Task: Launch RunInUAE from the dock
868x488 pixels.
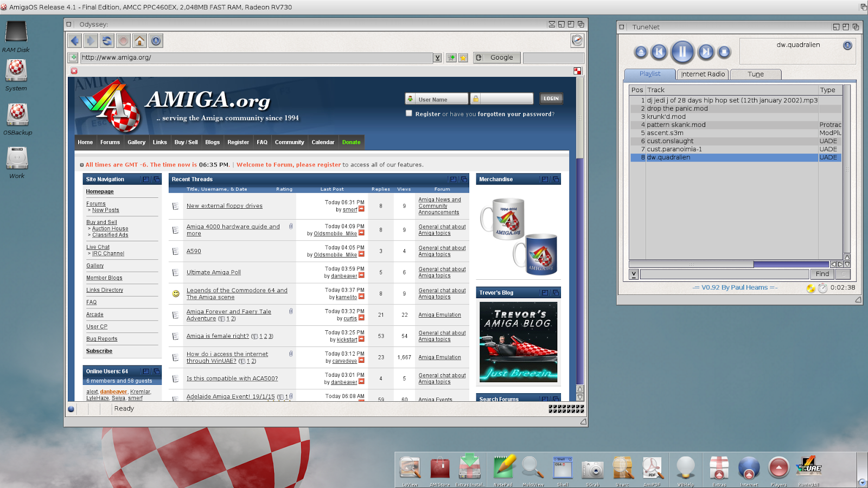Action: click(x=809, y=470)
